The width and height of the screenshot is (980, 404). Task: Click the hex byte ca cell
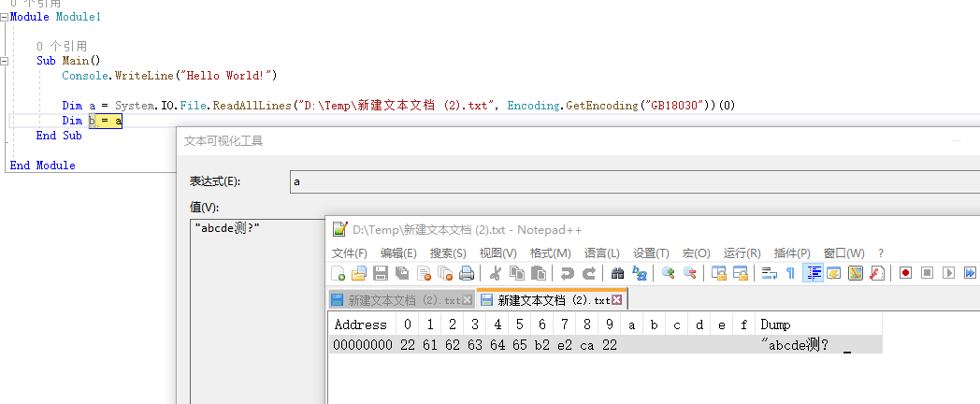coord(587,344)
